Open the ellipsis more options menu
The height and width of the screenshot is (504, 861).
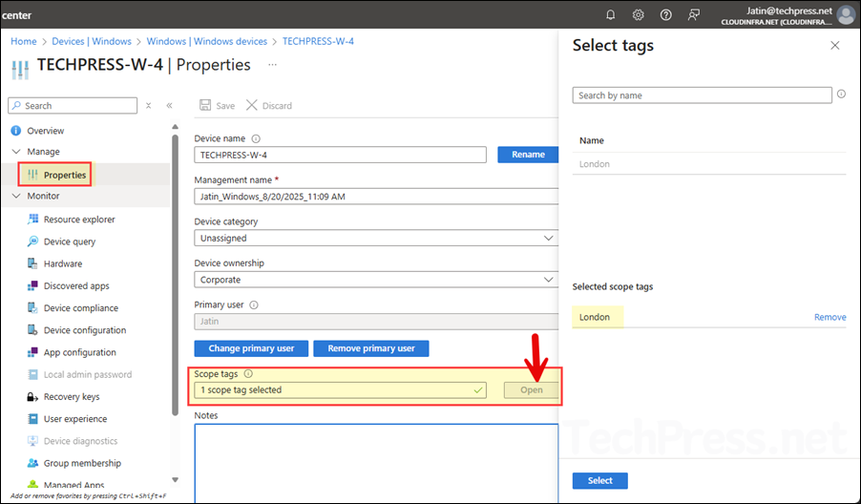click(x=272, y=65)
